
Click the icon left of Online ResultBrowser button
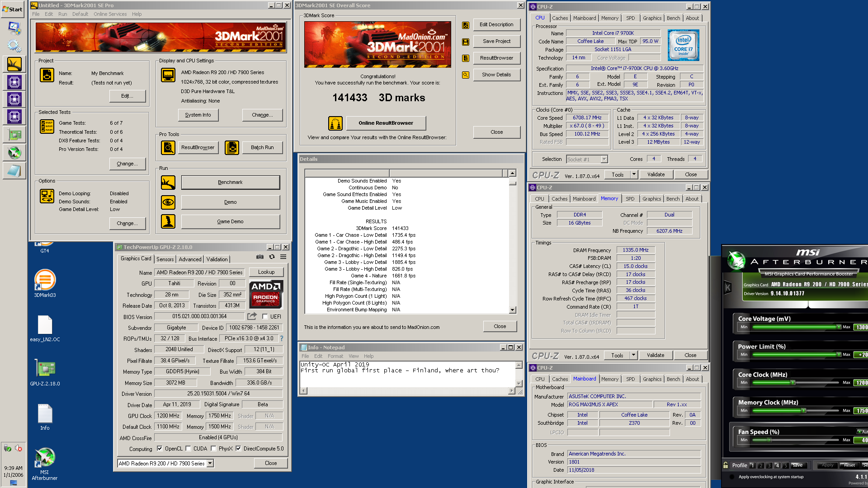coord(335,123)
